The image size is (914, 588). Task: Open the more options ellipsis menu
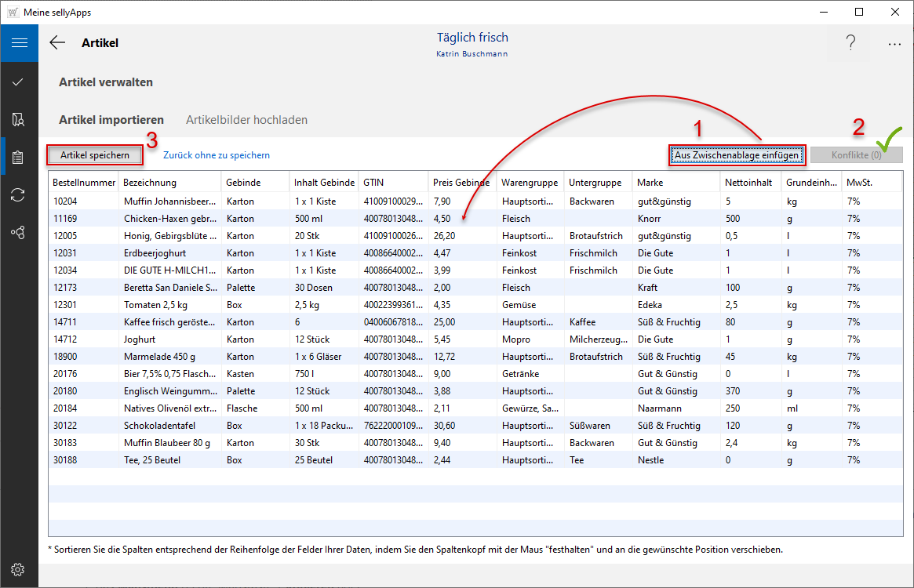[x=894, y=45]
